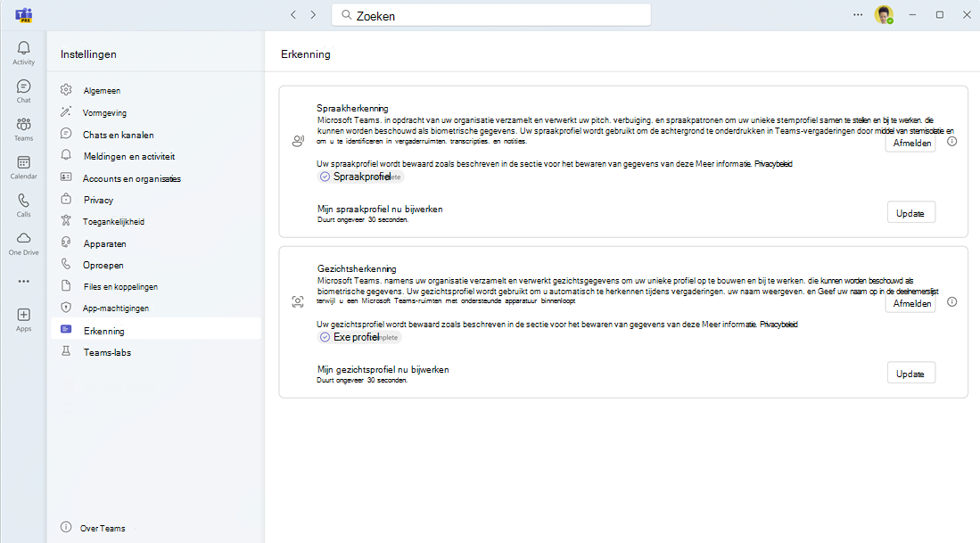Viewport: 980px width, 543px height.
Task: Open the Apps plus icon
Action: click(x=24, y=315)
